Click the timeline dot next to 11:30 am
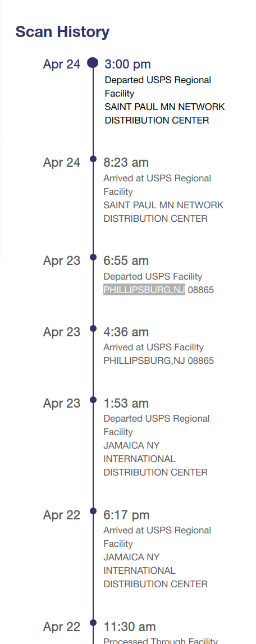 (93, 623)
